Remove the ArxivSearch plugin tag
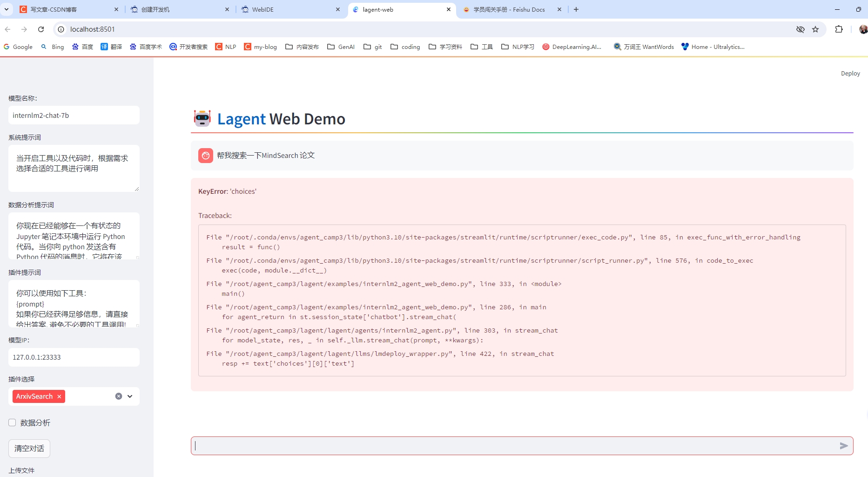This screenshot has height=477, width=868. [x=59, y=396]
